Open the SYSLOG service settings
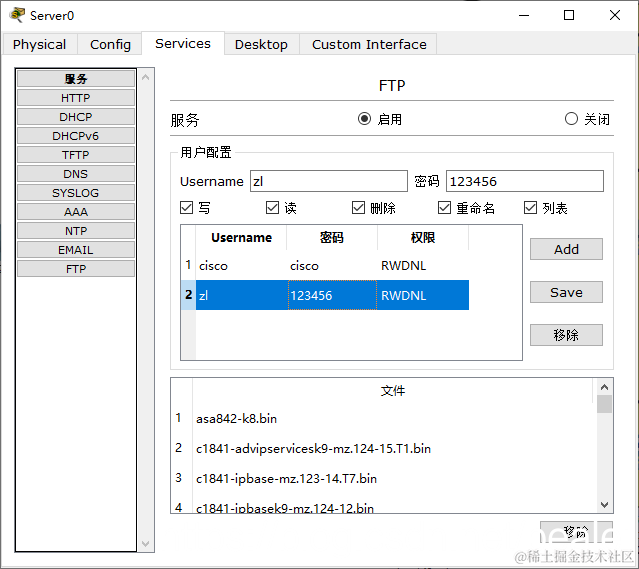Image resolution: width=639 pixels, height=569 pixels. tap(76, 193)
